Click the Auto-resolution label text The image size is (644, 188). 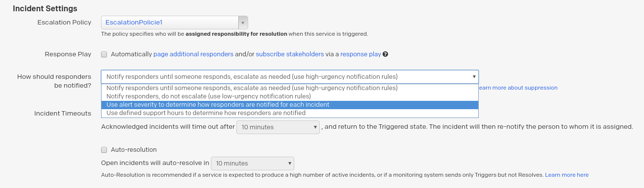click(134, 150)
